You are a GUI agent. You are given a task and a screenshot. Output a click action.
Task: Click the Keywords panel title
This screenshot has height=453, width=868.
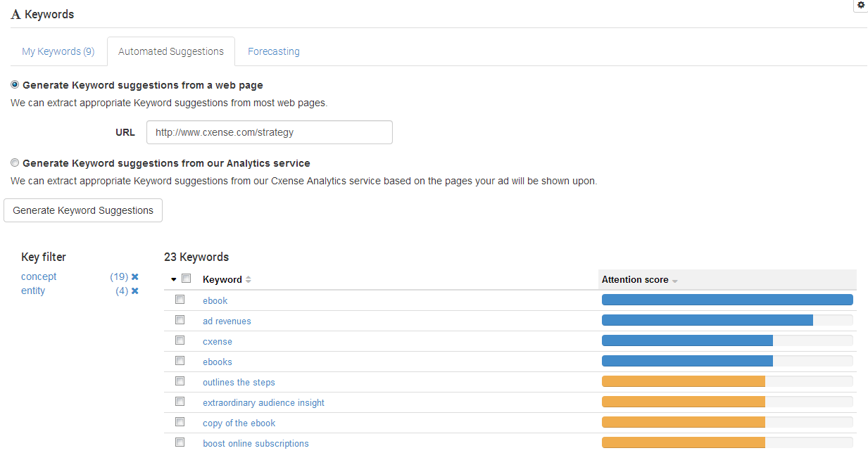tap(49, 14)
